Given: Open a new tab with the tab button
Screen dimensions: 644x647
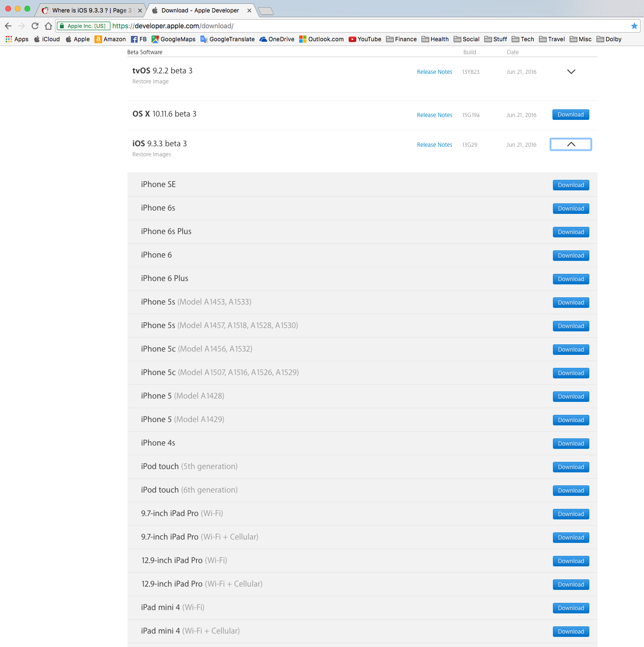Looking at the screenshot, I should [266, 11].
